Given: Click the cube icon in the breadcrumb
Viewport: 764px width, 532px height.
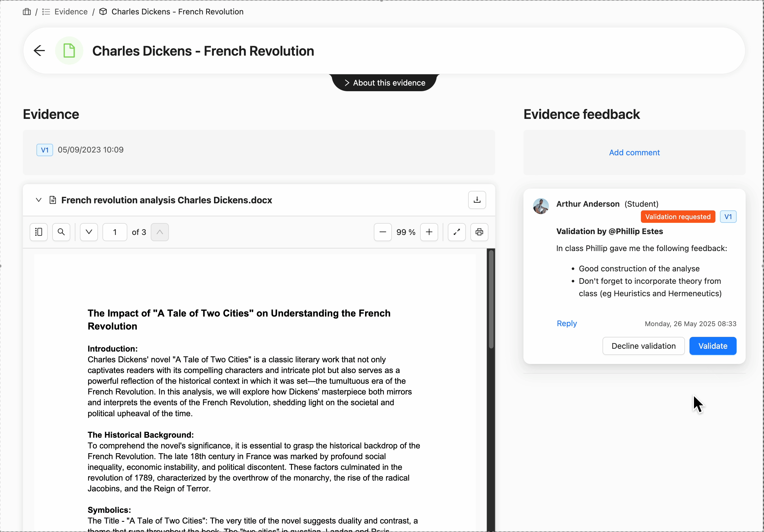Looking at the screenshot, I should pos(104,12).
